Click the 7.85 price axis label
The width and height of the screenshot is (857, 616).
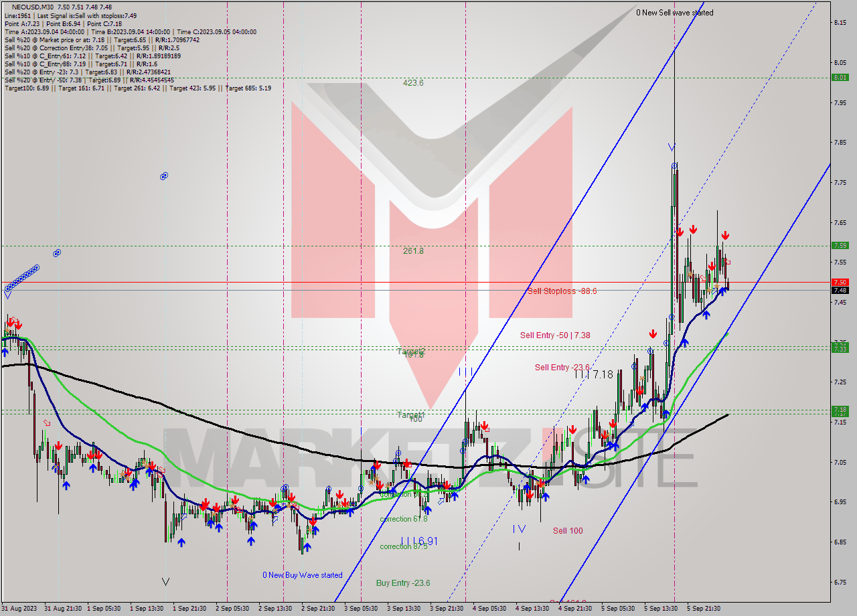tap(840, 143)
